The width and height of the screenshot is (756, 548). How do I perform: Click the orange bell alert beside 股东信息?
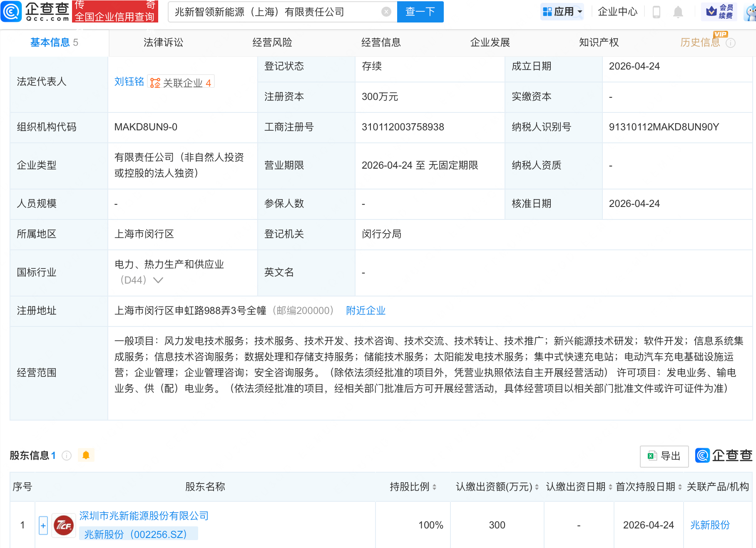point(86,455)
